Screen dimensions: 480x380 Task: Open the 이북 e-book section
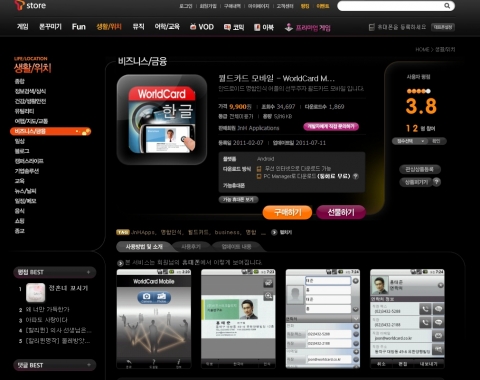click(x=264, y=27)
